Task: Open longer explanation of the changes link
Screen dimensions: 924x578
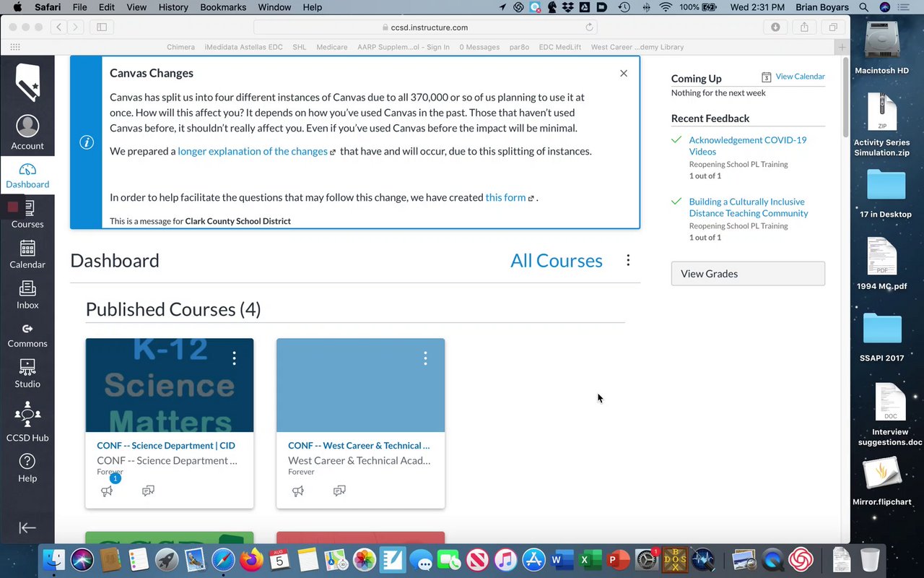Action: pyautogui.click(x=253, y=151)
